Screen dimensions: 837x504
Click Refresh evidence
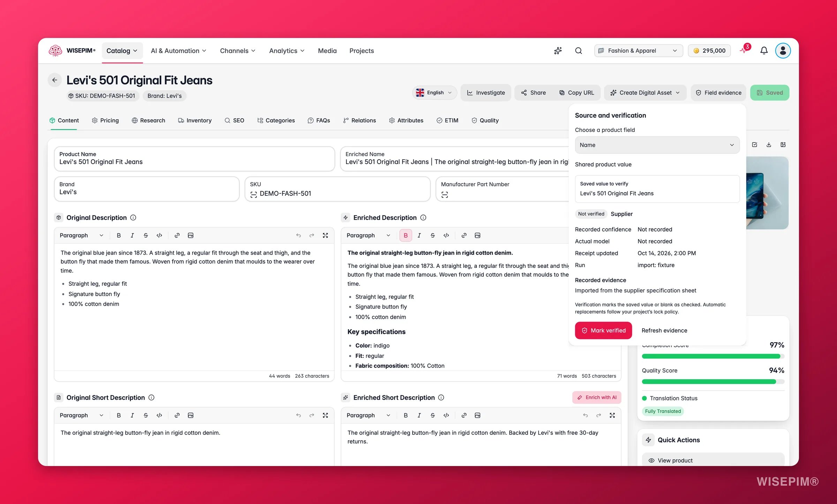(664, 330)
